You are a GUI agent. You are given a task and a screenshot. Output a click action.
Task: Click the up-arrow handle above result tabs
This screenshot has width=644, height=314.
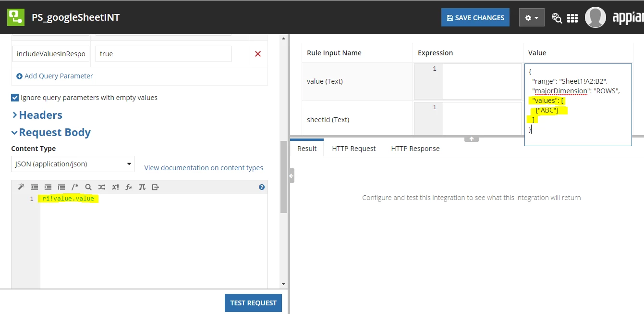coord(472,138)
